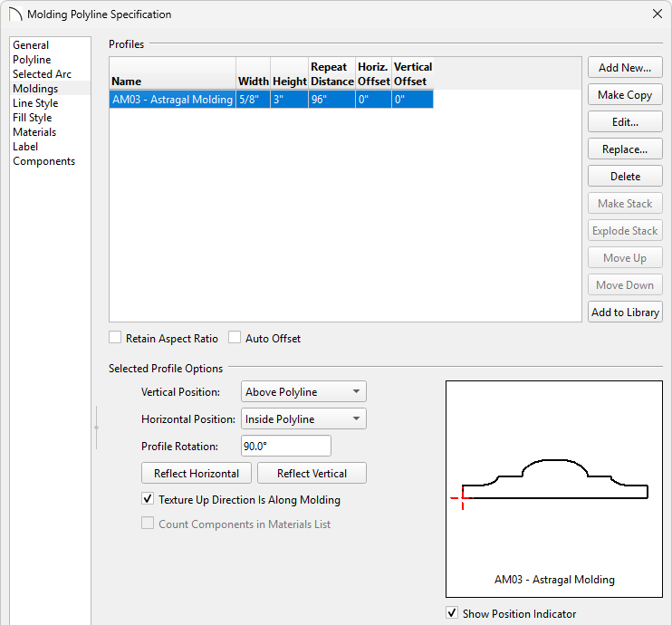The height and width of the screenshot is (625, 672).
Task: Click the red position indicator crosshair
Action: 462,498
